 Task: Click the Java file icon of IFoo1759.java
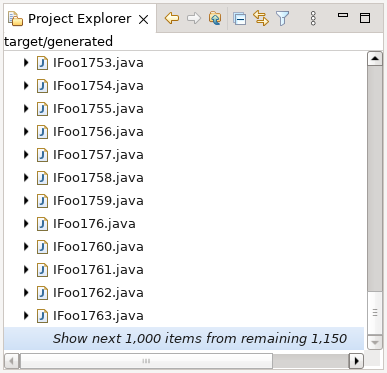(42, 201)
